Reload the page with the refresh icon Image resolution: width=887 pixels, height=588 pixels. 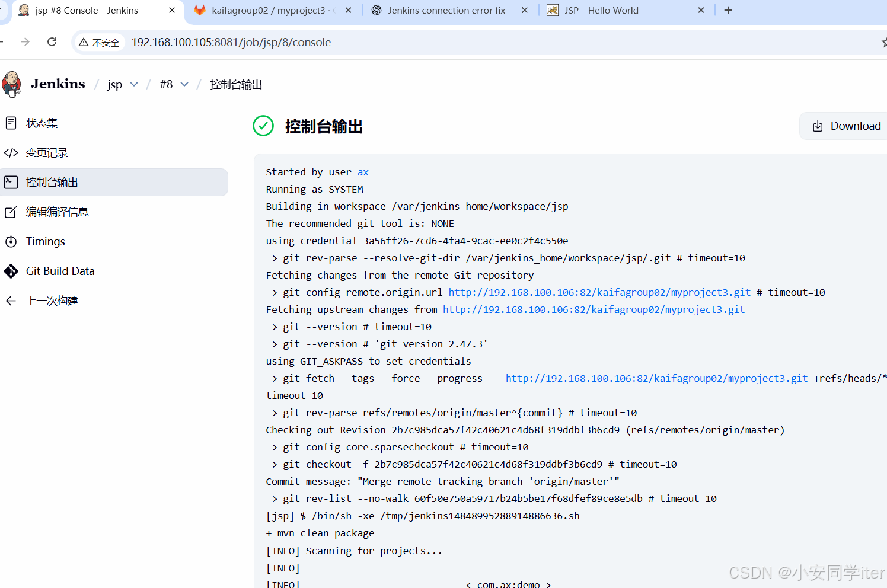[52, 42]
